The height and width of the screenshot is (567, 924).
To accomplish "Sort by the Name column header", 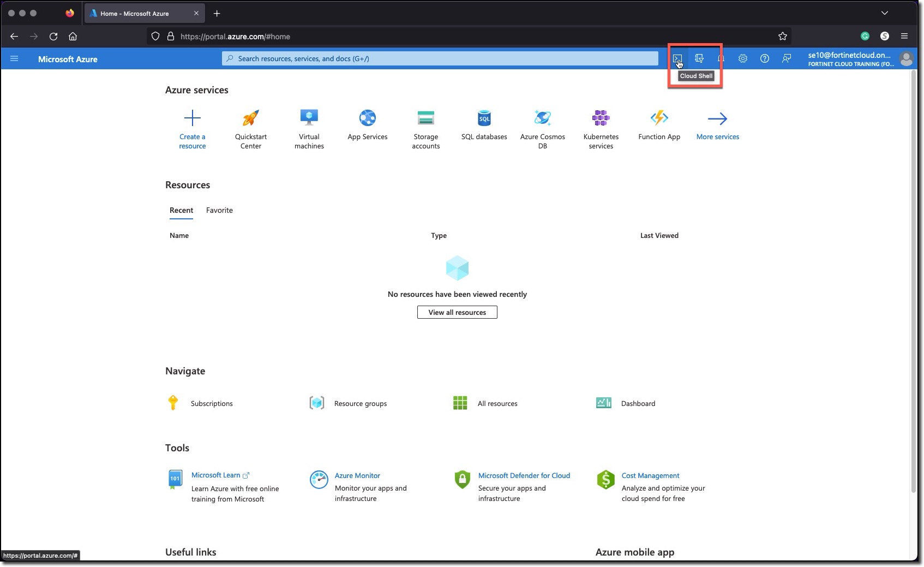I will click(179, 235).
